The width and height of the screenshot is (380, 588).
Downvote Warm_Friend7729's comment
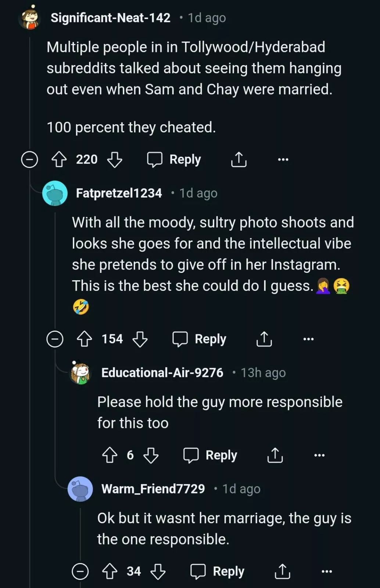coord(158,571)
